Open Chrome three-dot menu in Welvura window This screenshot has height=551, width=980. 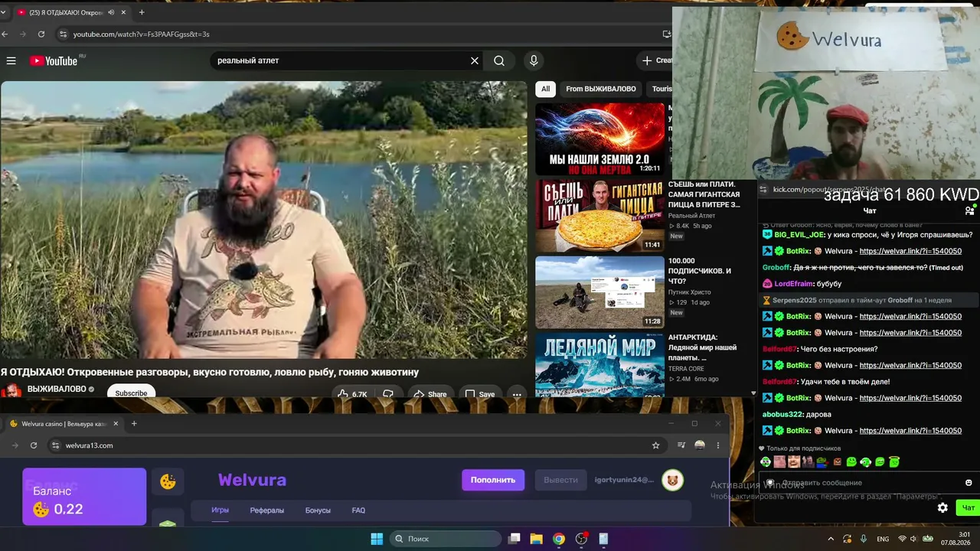(717, 445)
